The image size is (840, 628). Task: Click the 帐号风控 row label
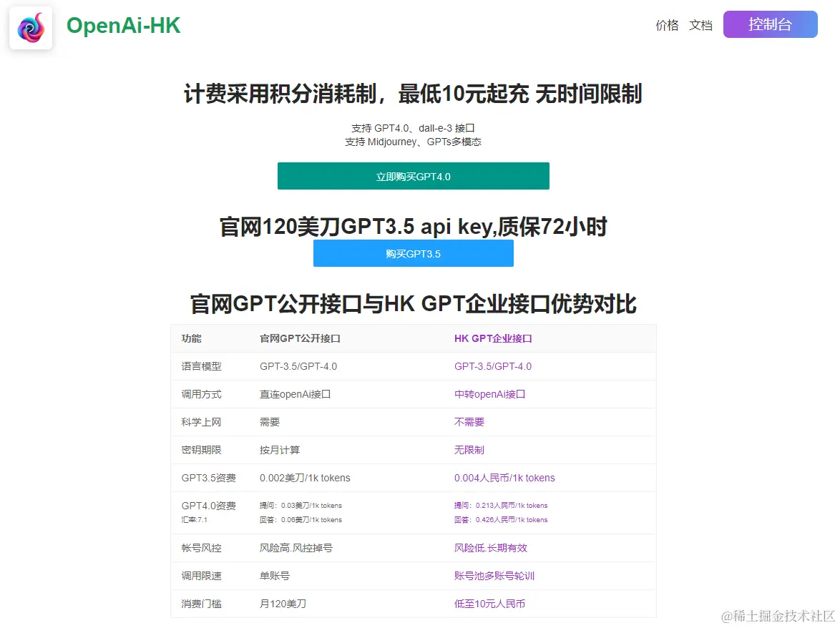click(x=201, y=548)
